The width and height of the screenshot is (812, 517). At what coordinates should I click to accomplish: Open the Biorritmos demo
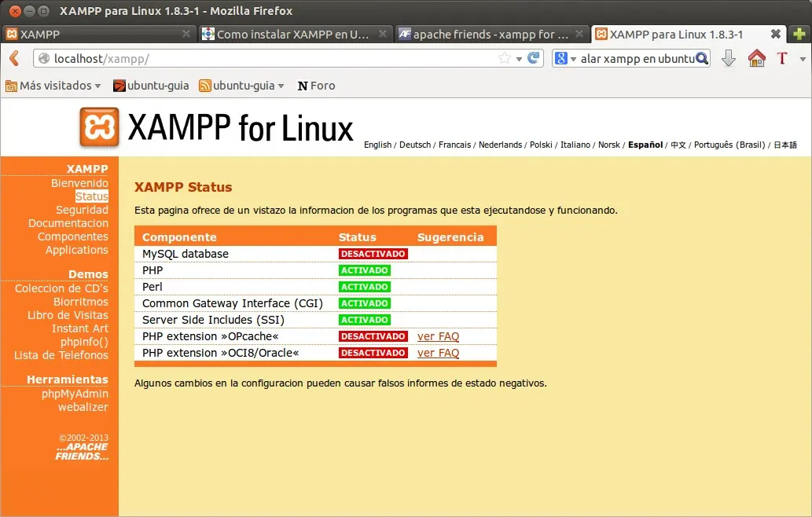(x=81, y=302)
